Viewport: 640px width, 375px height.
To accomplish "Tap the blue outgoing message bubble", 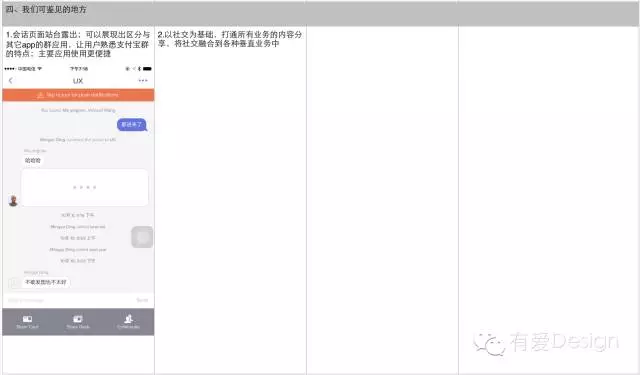I will click(x=132, y=125).
